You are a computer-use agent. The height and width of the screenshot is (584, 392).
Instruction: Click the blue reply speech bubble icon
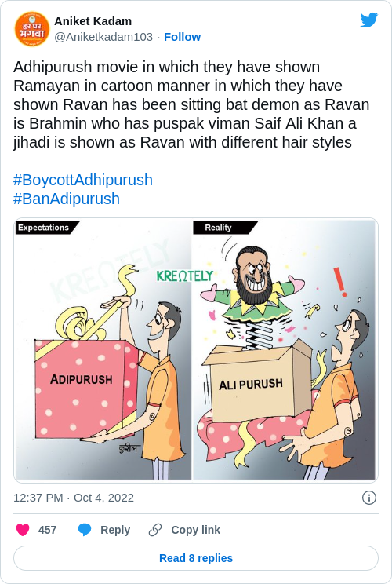pyautogui.click(x=85, y=530)
